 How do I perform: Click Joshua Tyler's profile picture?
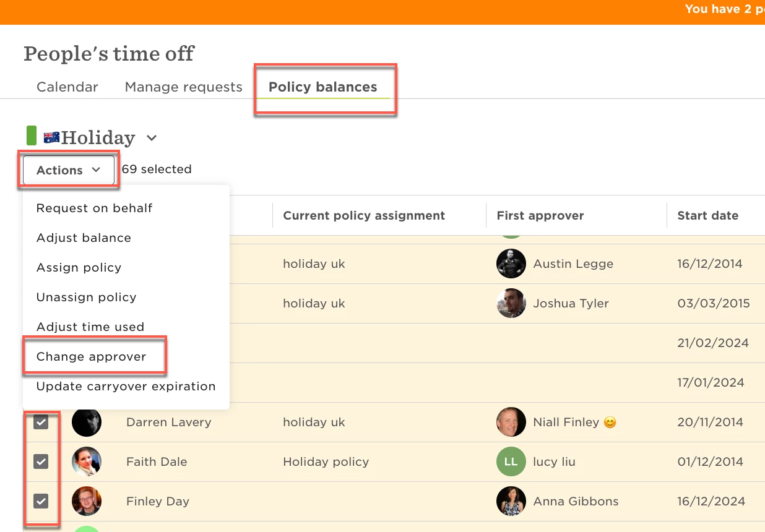point(511,304)
